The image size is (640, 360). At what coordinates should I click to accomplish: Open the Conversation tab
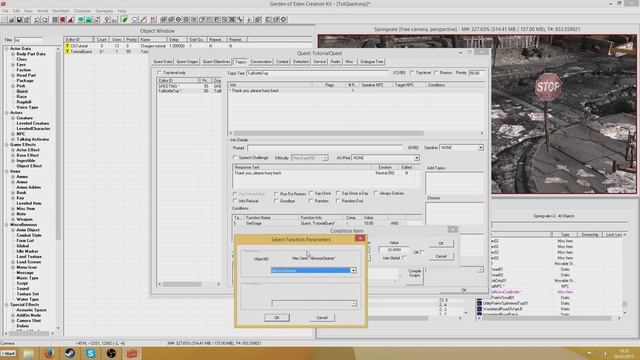pyautogui.click(x=261, y=62)
